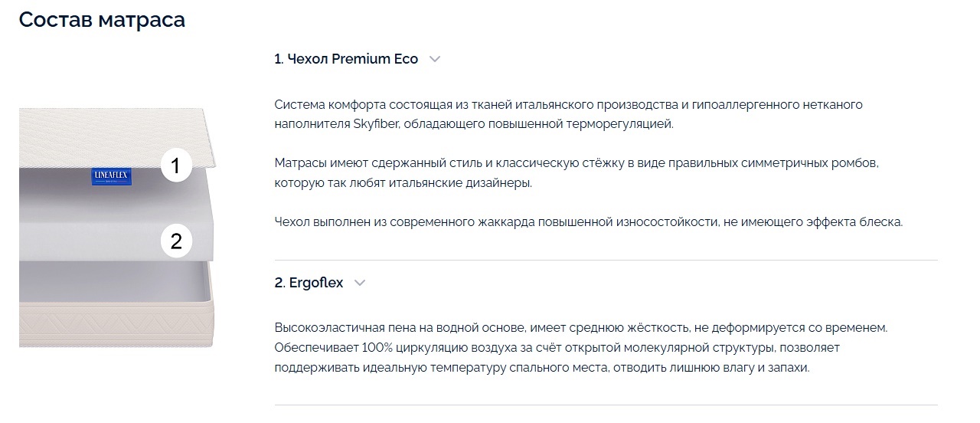Click the divider line below Ergoflex description
980x423 pixels.
(x=606, y=405)
